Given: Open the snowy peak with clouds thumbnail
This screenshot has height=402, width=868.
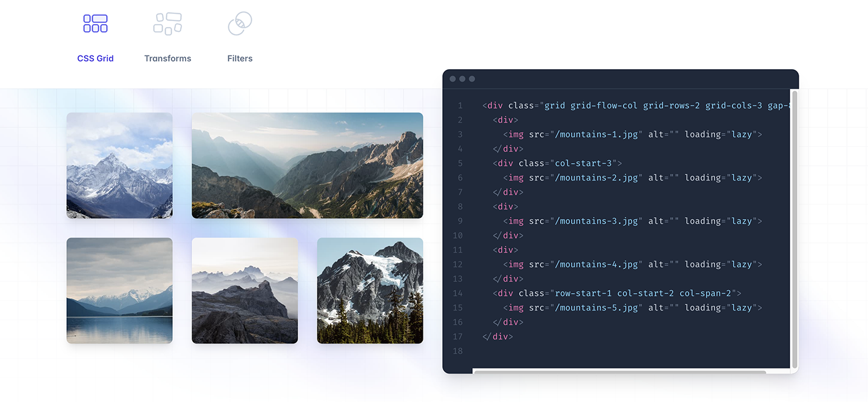Looking at the screenshot, I should click(x=119, y=165).
